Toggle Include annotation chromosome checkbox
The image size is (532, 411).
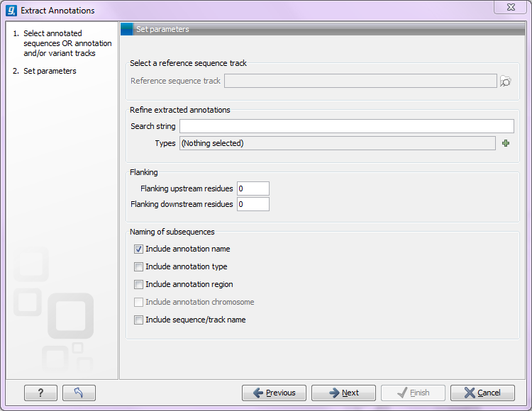(x=138, y=302)
